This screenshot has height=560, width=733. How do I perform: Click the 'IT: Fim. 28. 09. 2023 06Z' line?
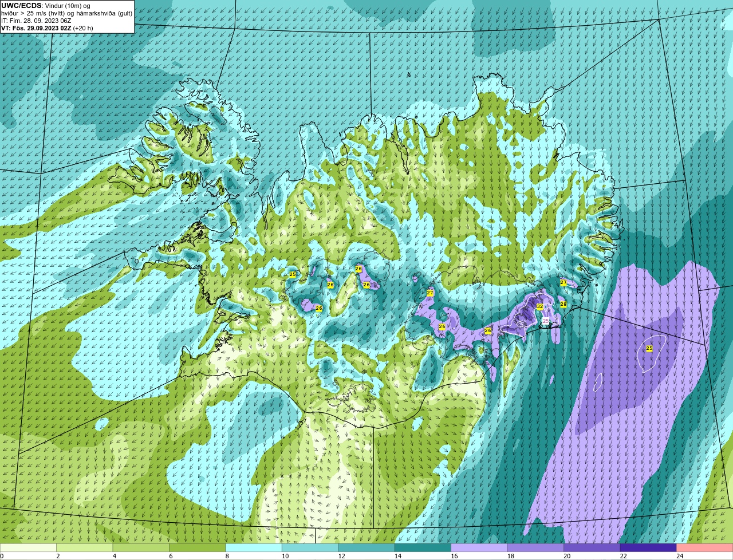36,21
